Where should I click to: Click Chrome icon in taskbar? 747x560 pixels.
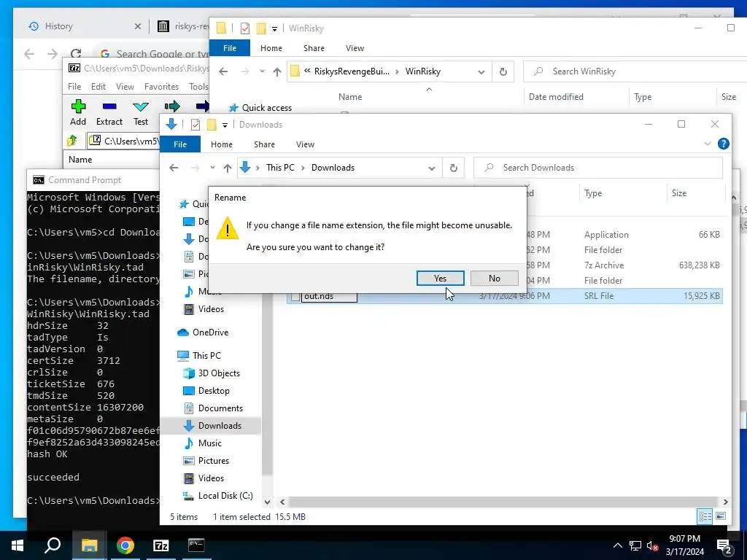pyautogui.click(x=125, y=545)
